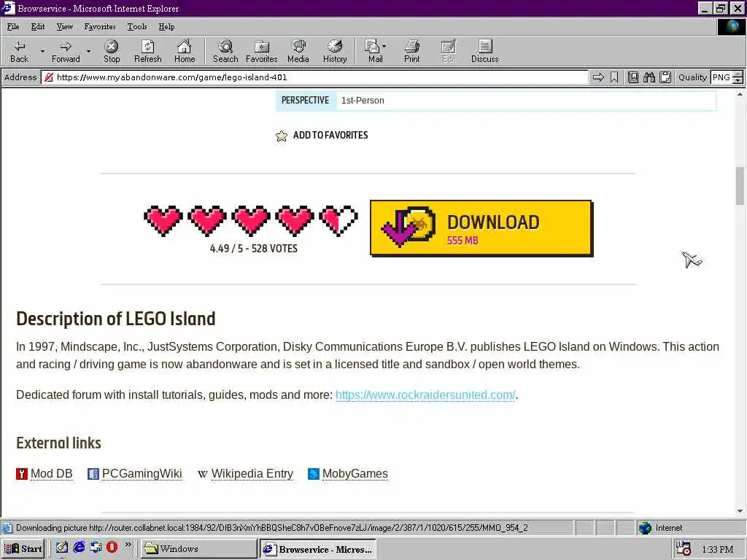Image resolution: width=747 pixels, height=560 pixels.
Task: Rate four hearts with the fourth heart
Action: click(295, 220)
